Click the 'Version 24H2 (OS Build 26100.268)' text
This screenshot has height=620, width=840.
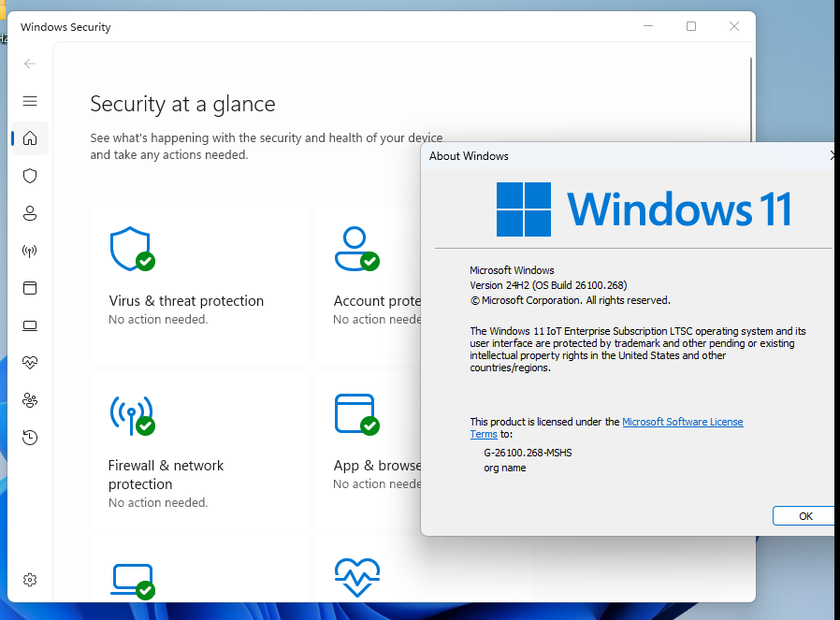(x=548, y=285)
